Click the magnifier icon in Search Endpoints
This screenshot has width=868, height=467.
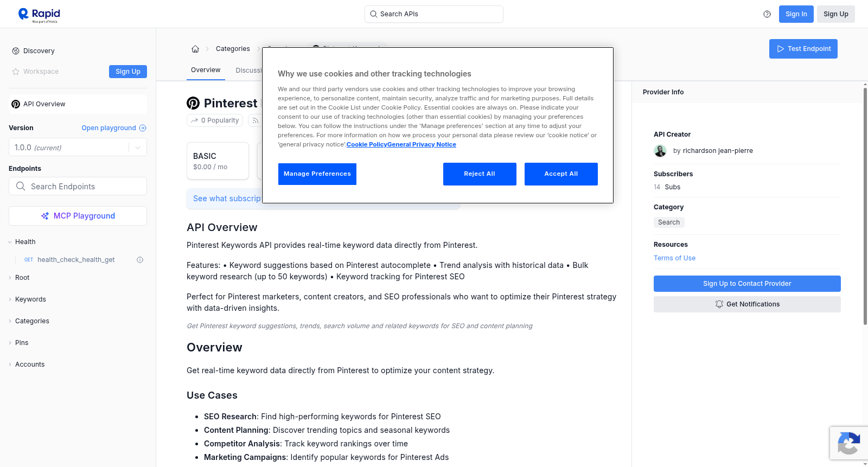pos(21,186)
